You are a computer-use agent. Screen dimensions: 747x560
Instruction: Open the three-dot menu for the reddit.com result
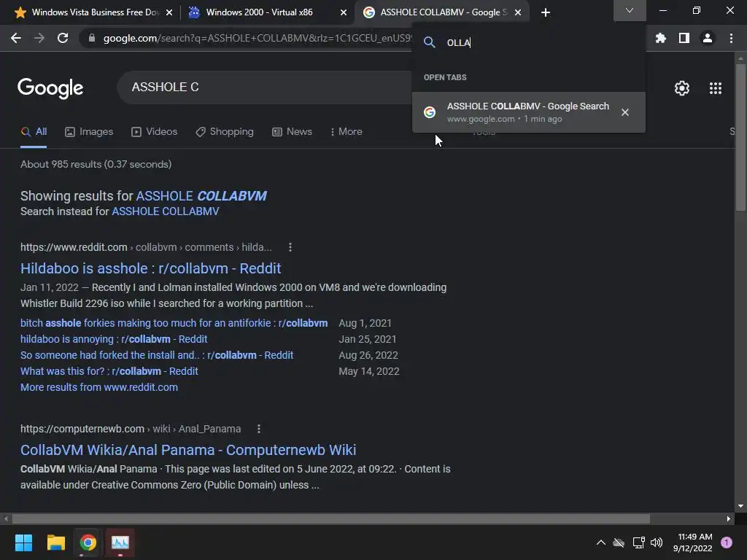290,247
